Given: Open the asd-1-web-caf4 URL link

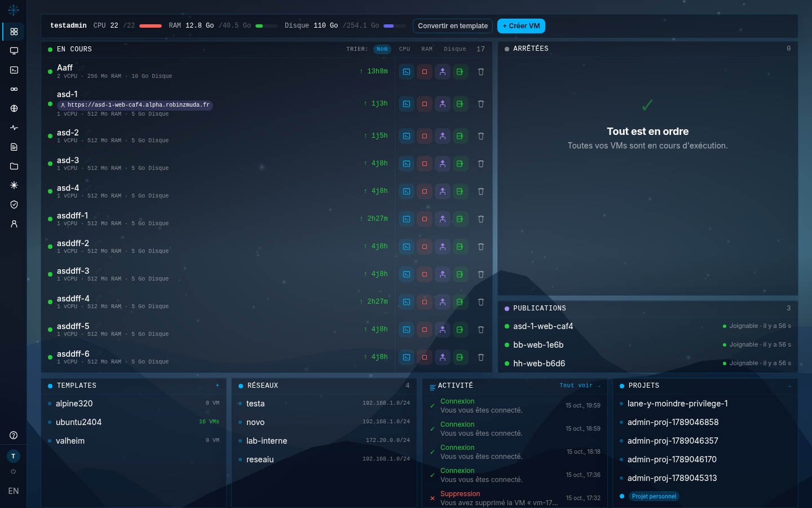Looking at the screenshot, I should (x=135, y=105).
